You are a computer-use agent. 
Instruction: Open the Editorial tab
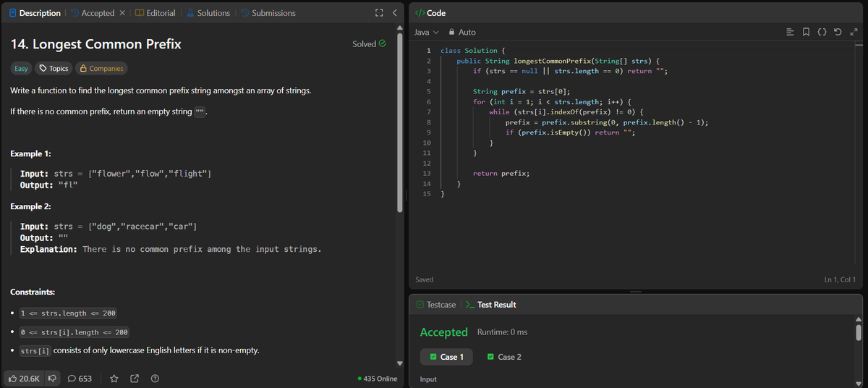click(155, 13)
